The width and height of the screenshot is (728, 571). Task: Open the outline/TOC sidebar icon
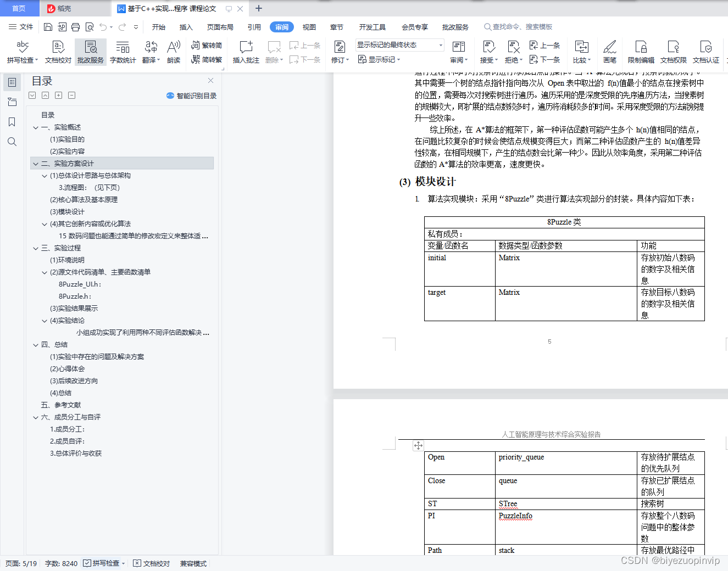tap(12, 82)
